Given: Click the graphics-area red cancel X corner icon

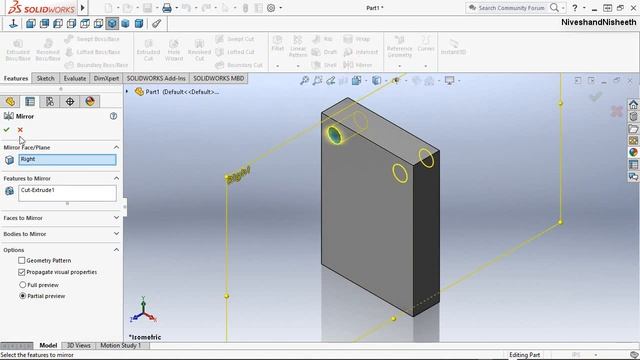Looking at the screenshot, I should click(x=617, y=111).
